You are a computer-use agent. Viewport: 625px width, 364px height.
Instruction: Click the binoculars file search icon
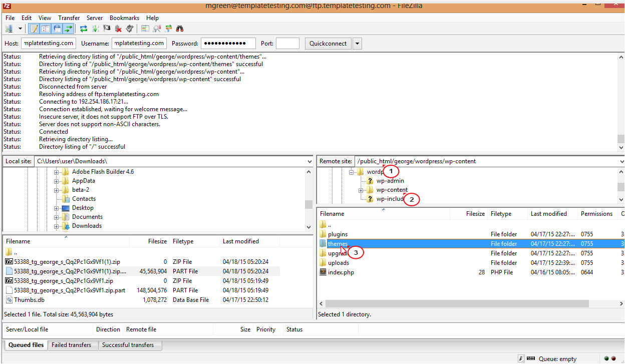(180, 29)
